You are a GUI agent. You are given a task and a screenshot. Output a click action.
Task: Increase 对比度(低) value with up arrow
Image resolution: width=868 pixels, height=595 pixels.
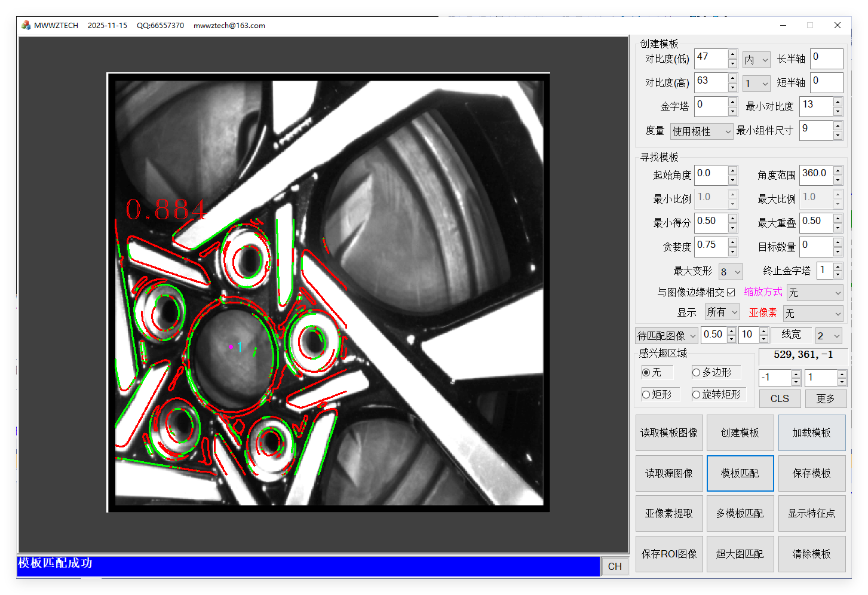pos(732,54)
